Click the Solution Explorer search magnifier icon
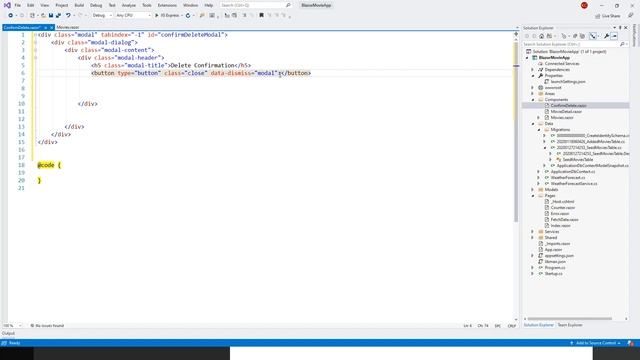640x360 pixels. coord(622,44)
